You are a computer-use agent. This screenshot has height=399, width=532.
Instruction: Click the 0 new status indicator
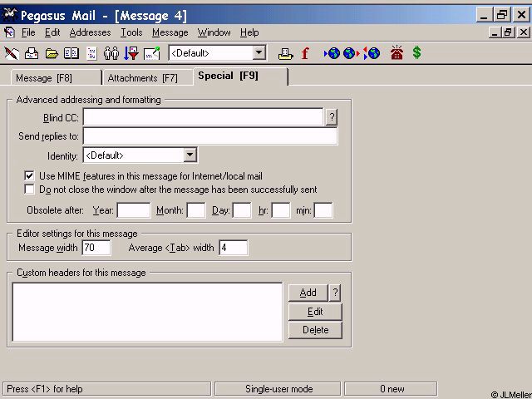click(392, 389)
